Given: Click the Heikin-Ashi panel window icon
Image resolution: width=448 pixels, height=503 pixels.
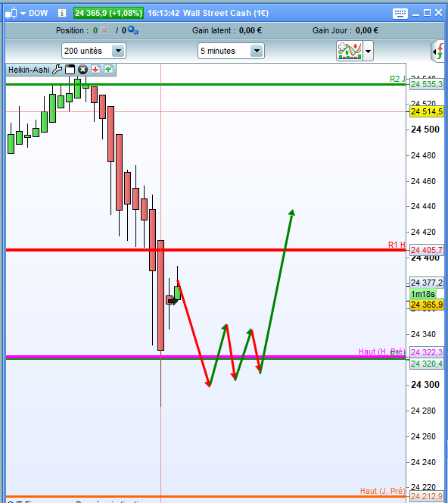Looking at the screenshot, I should (x=70, y=70).
